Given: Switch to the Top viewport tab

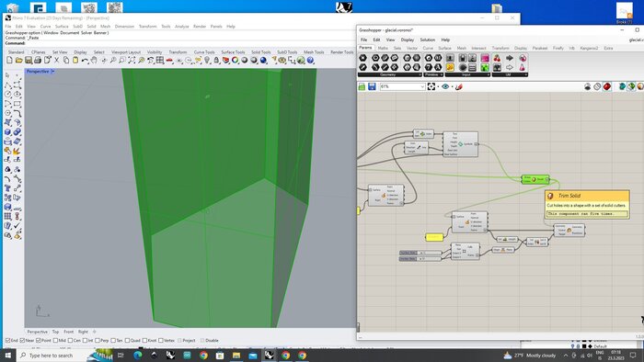Looking at the screenshot, I should [x=55, y=332].
